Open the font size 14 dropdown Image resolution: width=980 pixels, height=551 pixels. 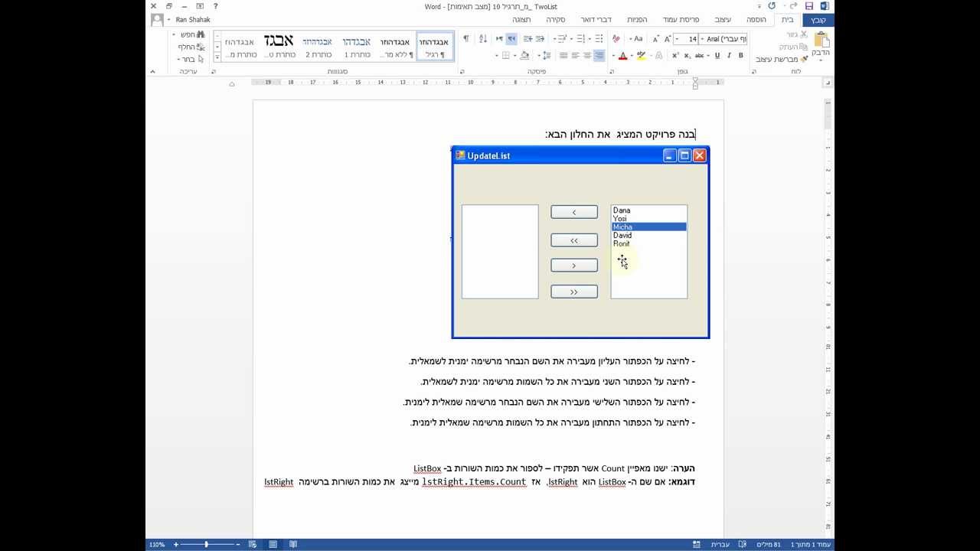pyautogui.click(x=677, y=39)
